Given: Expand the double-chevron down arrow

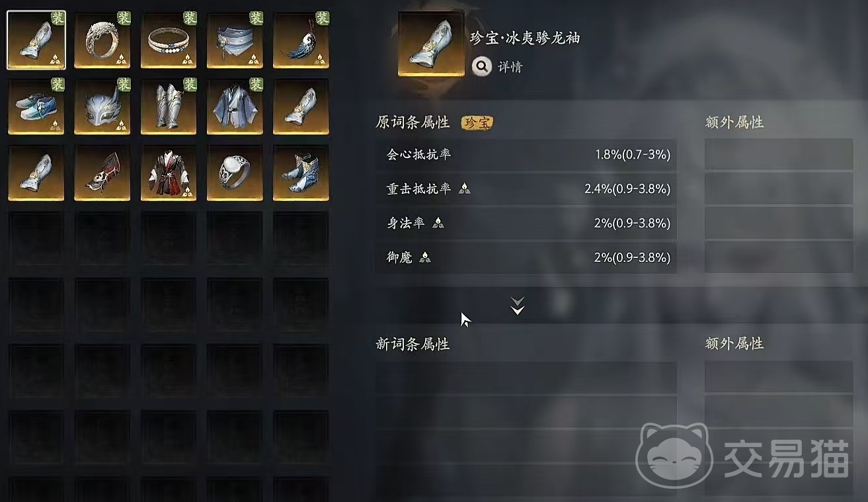Looking at the screenshot, I should click(x=518, y=306).
